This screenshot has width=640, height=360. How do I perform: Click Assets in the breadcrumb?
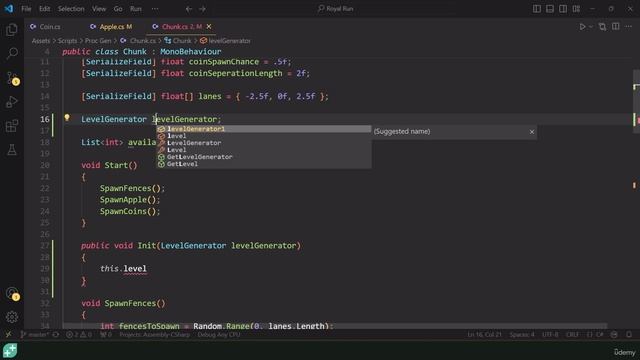[x=41, y=41]
